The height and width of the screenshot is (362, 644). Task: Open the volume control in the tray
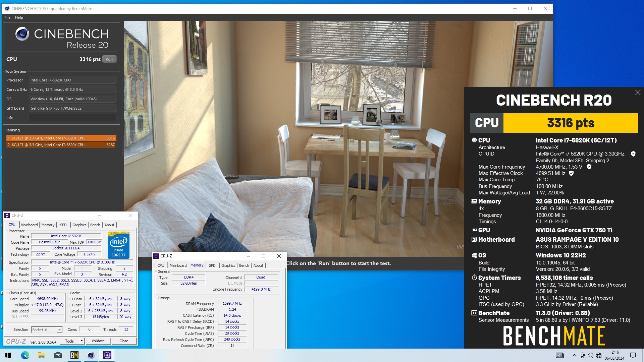[x=590, y=355]
